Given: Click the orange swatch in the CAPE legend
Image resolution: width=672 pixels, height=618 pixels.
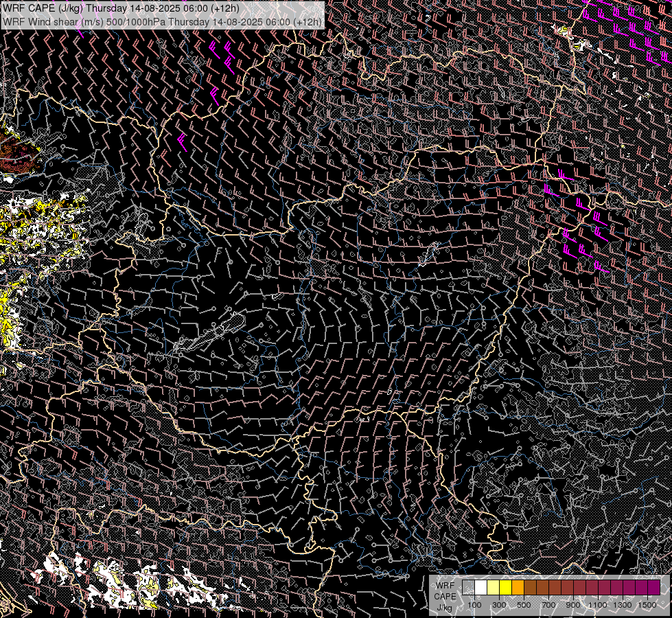Looking at the screenshot, I should point(518,588).
